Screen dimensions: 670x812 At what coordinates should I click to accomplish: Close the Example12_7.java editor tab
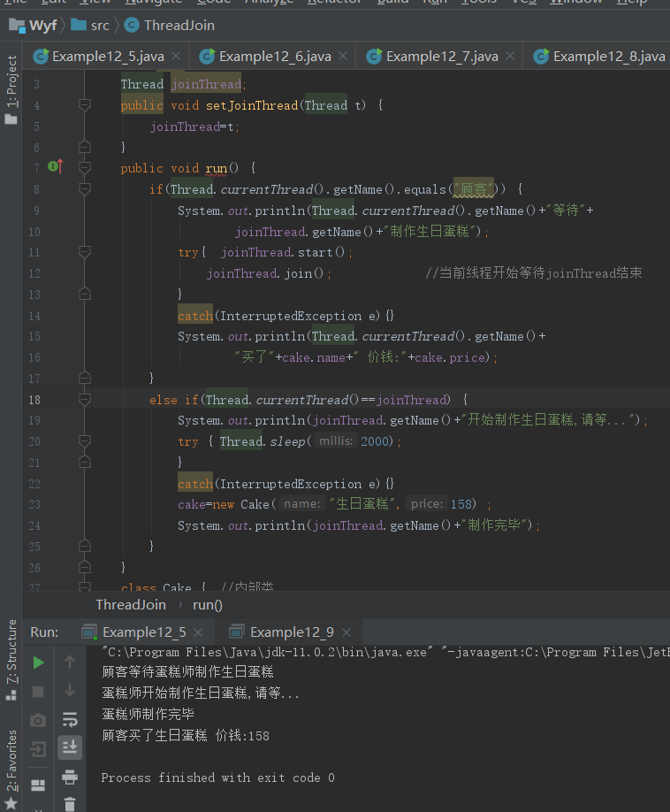[510, 56]
